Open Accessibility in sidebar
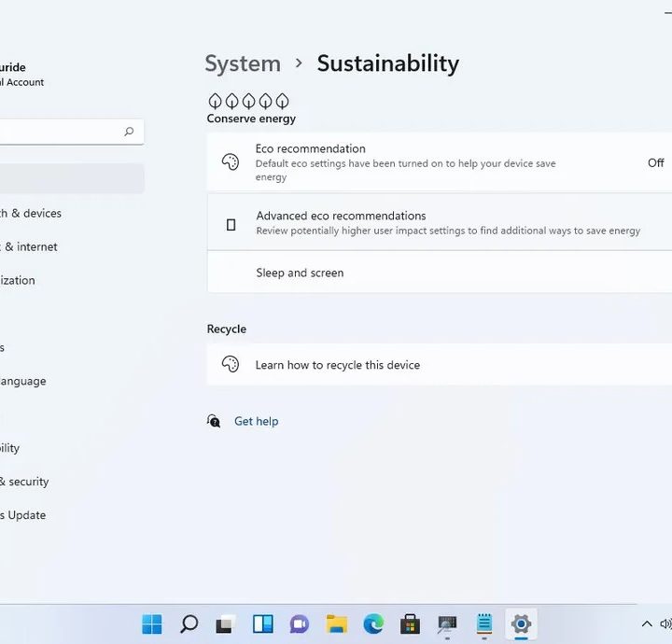Viewport: 672px width, 644px height. tap(10, 448)
